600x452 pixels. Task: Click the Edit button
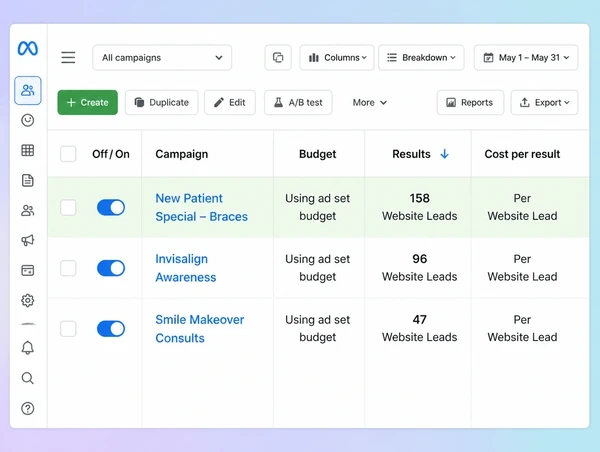point(230,103)
